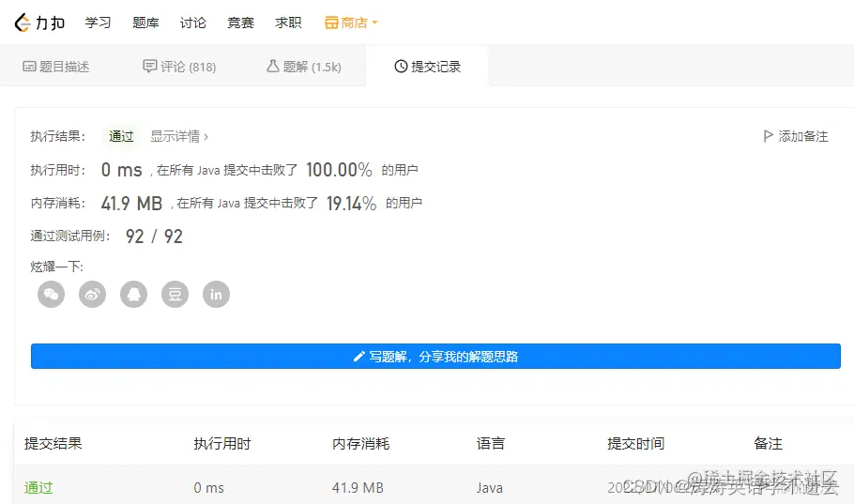
Task: Click the LeetCode 力扣 logo
Action: [39, 23]
